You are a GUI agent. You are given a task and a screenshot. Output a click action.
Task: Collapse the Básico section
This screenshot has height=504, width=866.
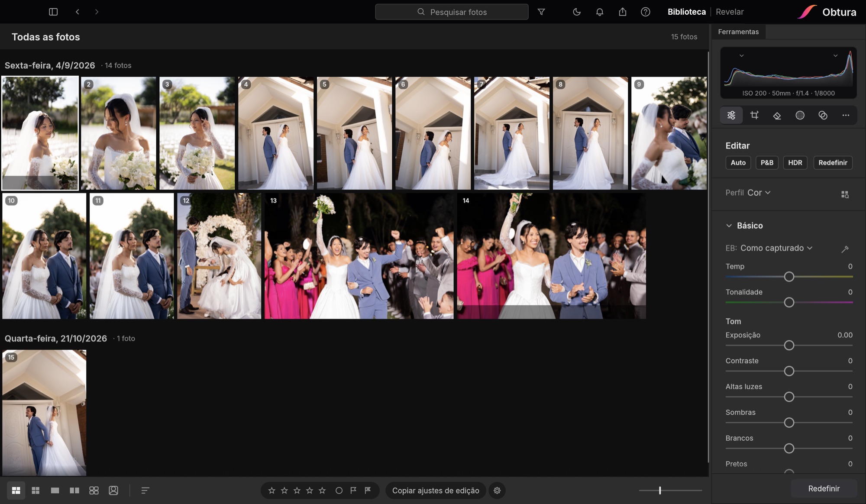coord(729,226)
